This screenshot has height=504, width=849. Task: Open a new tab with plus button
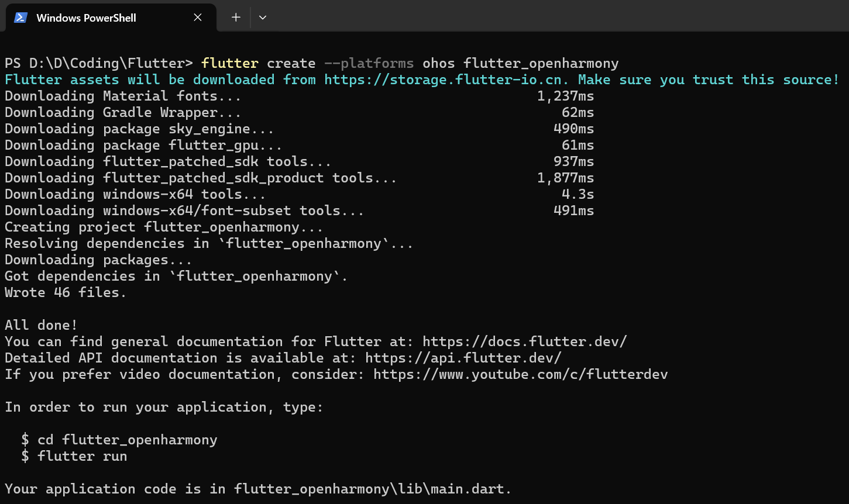[236, 18]
